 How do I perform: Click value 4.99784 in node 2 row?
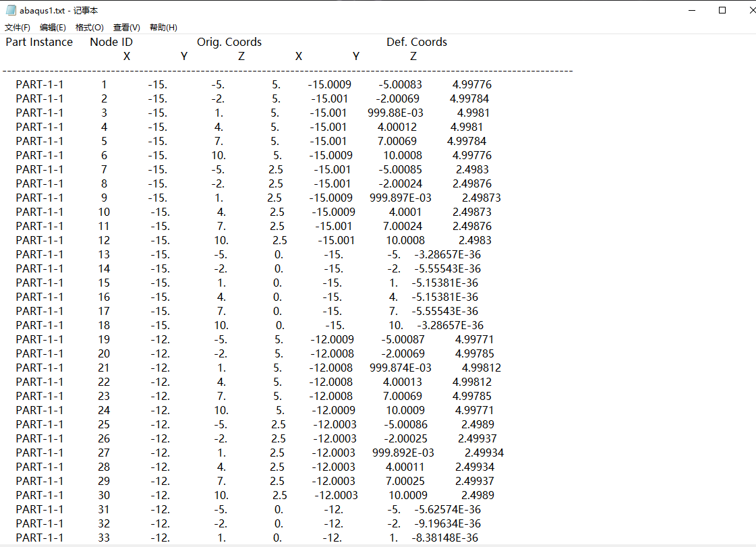[x=469, y=98]
